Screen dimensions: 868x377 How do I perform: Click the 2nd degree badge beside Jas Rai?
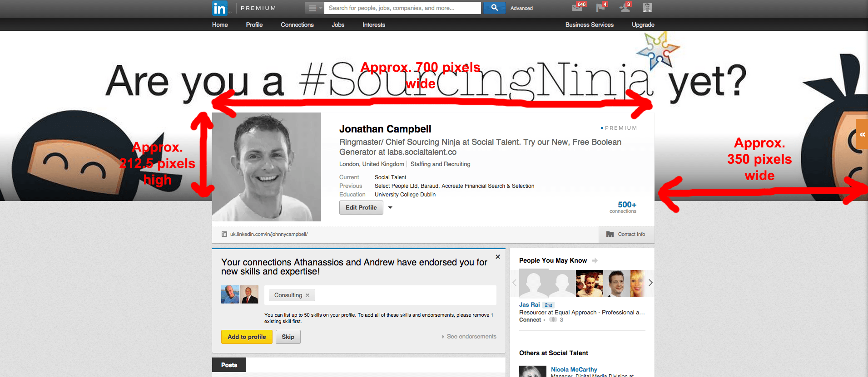coord(548,305)
